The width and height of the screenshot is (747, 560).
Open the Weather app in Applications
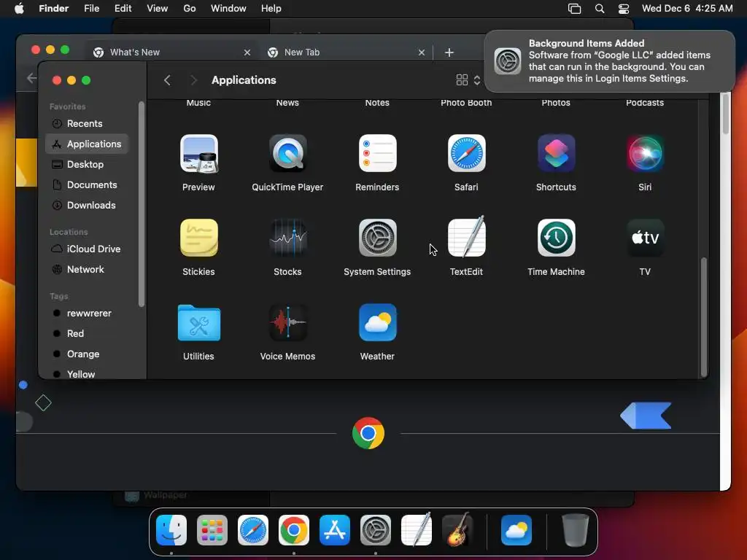(x=377, y=322)
